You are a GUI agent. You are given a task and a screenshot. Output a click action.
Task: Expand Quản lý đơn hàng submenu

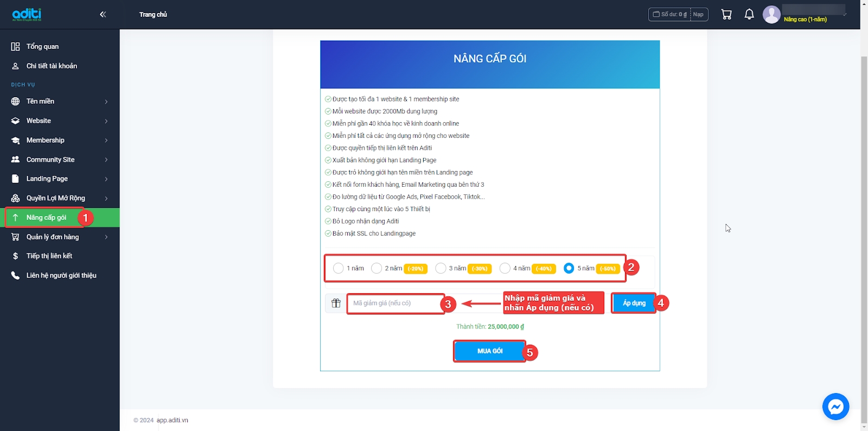[60, 237]
